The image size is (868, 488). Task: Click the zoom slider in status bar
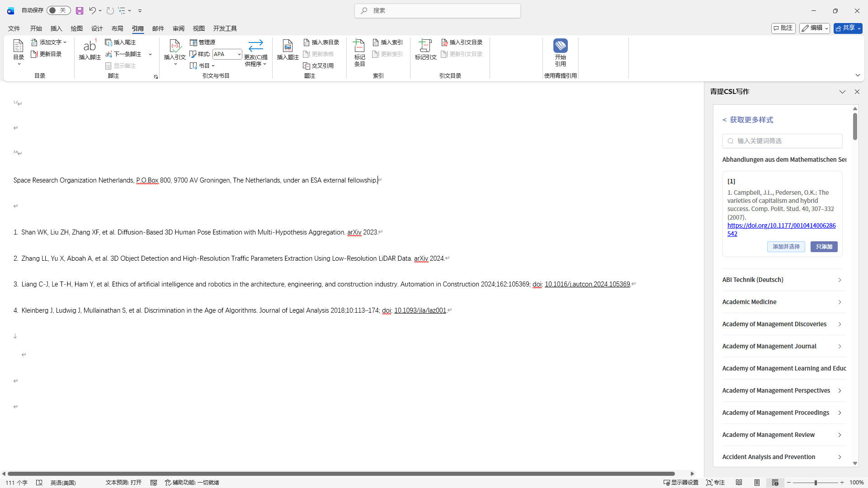point(816,483)
